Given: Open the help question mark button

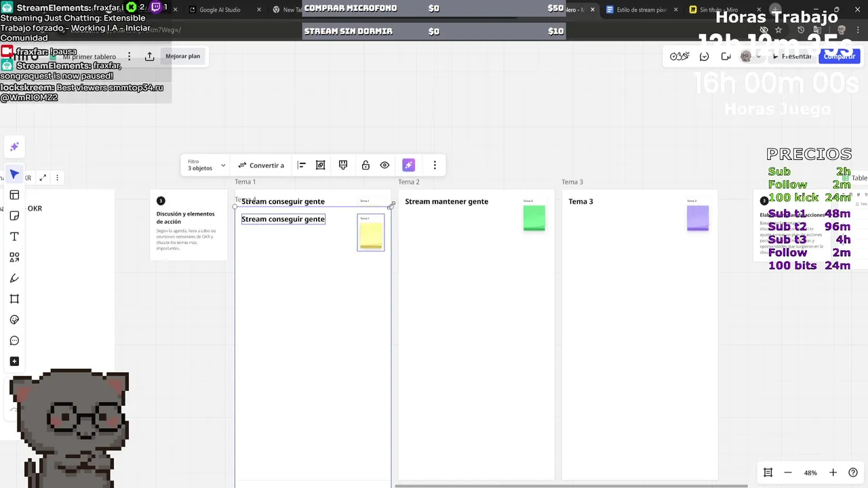Looking at the screenshot, I should coord(853,472).
